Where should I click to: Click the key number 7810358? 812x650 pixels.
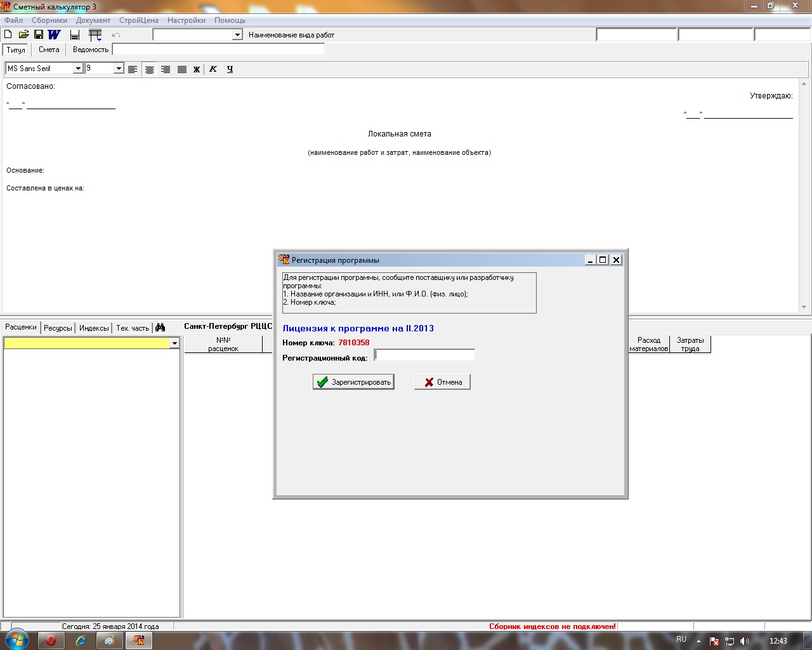(x=354, y=343)
